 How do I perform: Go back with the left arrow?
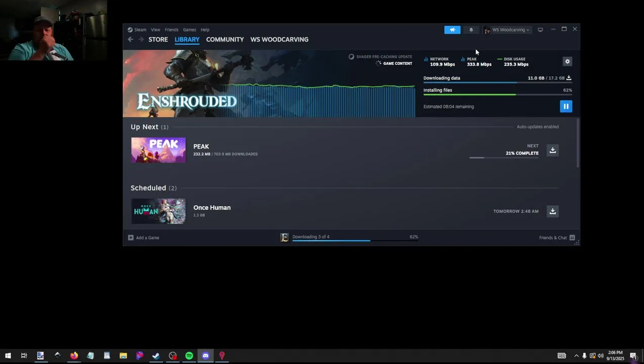point(130,39)
